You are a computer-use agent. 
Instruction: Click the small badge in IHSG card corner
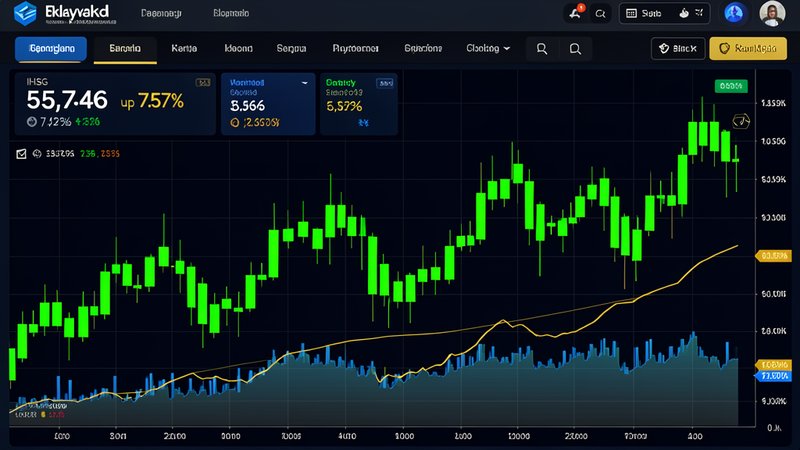(x=203, y=82)
